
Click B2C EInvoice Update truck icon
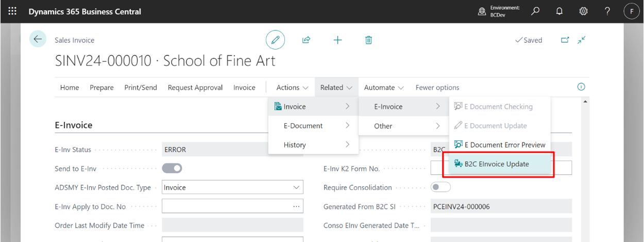458,164
